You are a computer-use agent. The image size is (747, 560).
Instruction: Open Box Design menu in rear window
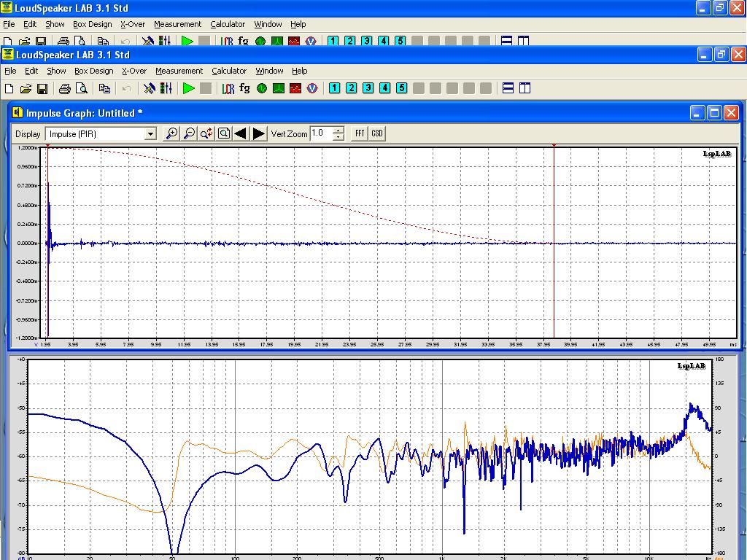tap(93, 24)
